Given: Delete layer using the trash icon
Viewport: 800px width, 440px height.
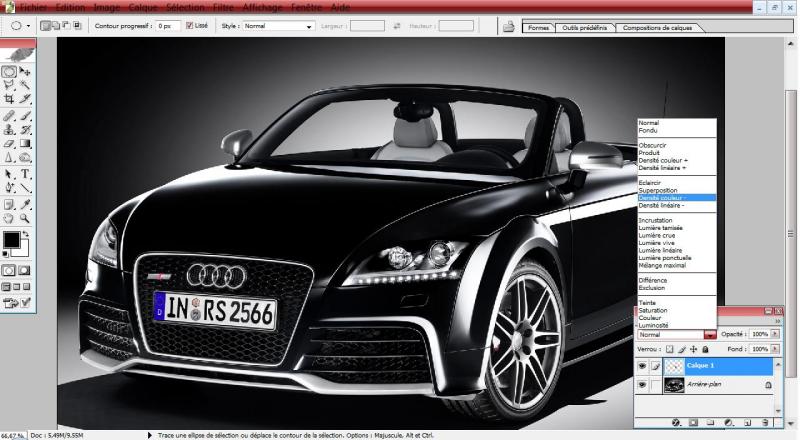Looking at the screenshot, I should click(x=764, y=423).
